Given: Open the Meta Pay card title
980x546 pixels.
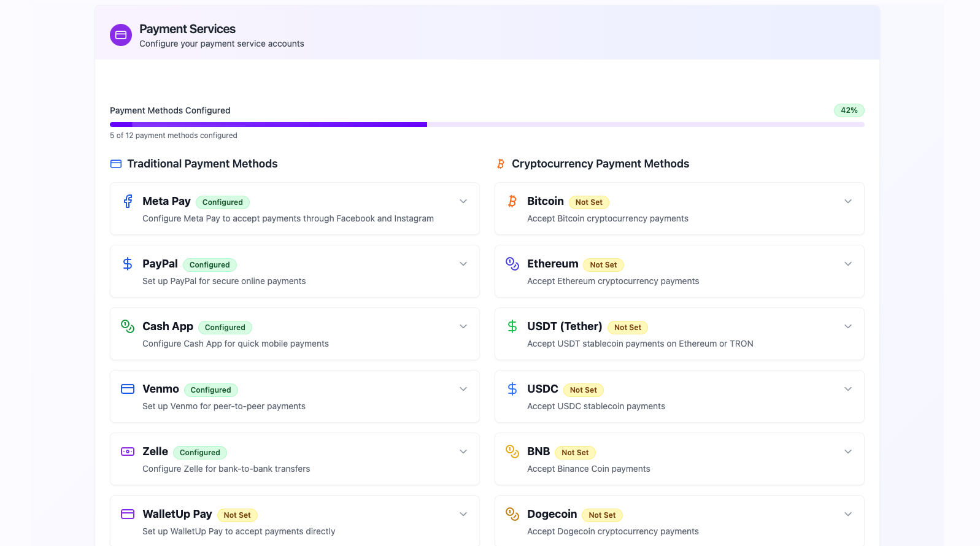Looking at the screenshot, I should click(x=166, y=201).
